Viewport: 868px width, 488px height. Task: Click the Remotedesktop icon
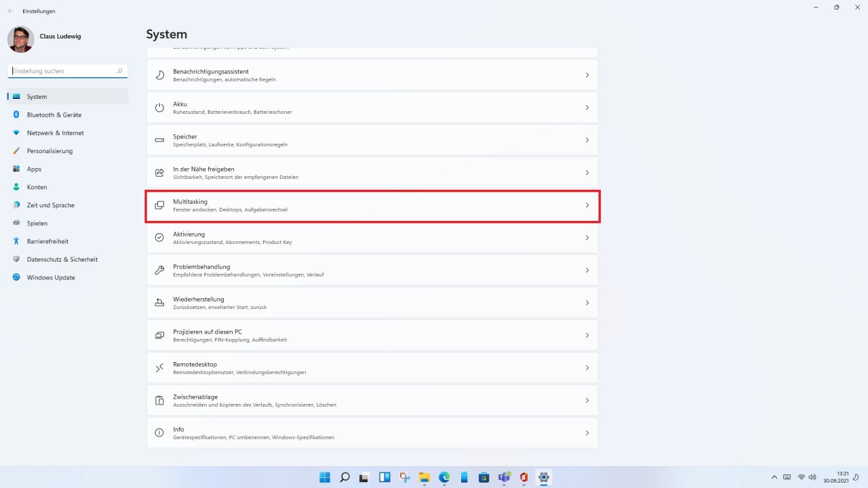pyautogui.click(x=159, y=368)
